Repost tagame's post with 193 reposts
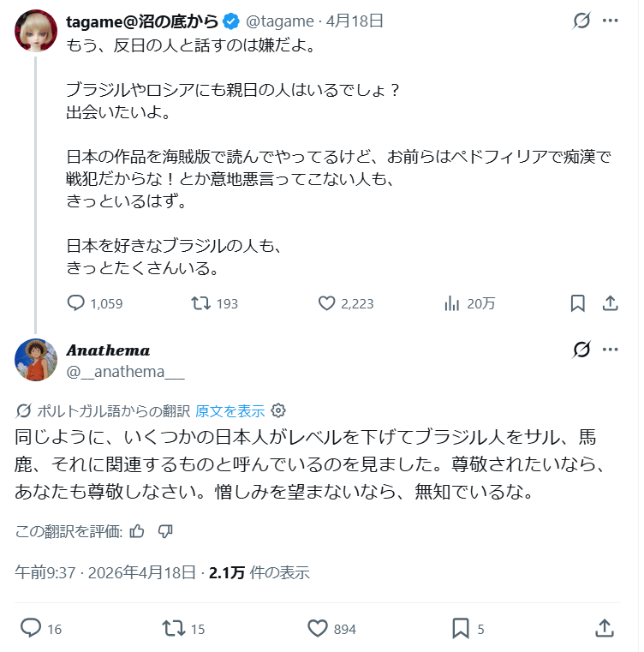Viewport: 644px width, 652px height. 200,303
